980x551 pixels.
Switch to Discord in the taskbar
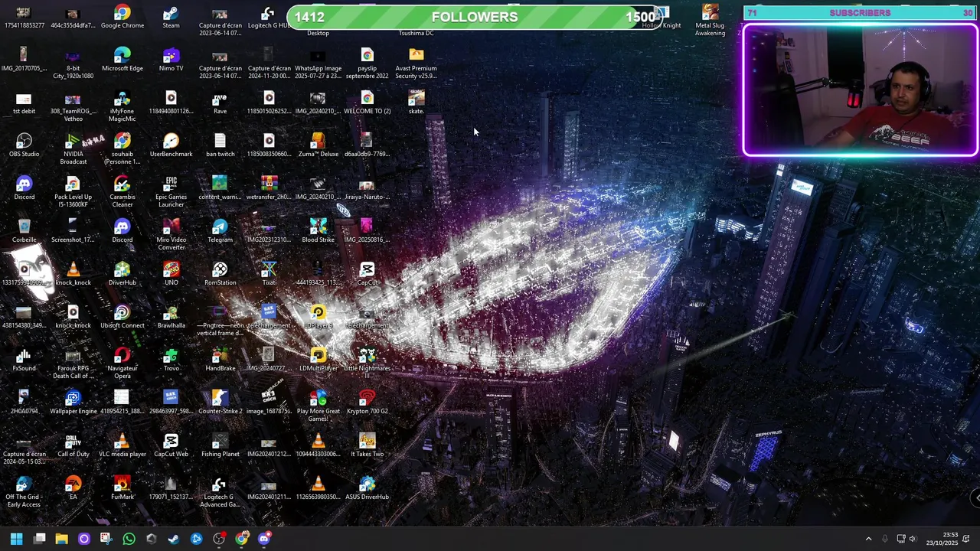(264, 539)
